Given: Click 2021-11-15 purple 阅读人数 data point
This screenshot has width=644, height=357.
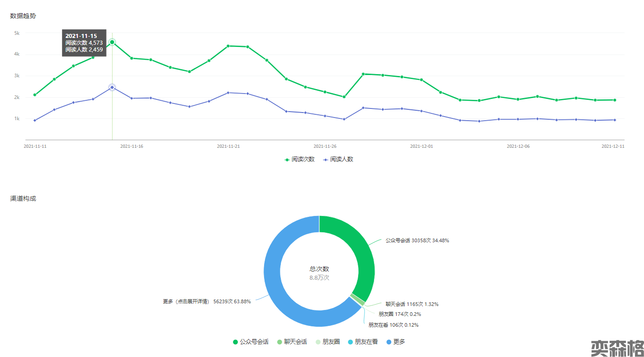Looking at the screenshot, I should click(112, 87).
